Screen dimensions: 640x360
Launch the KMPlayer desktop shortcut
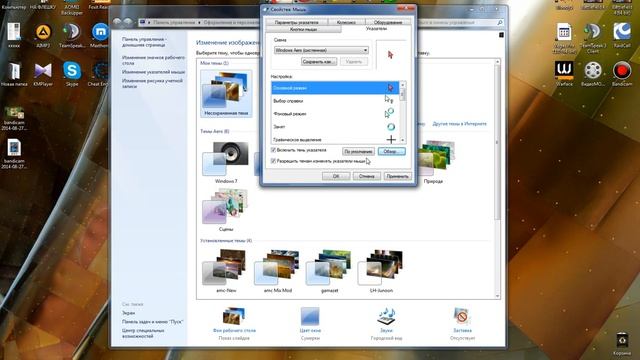pyautogui.click(x=43, y=74)
